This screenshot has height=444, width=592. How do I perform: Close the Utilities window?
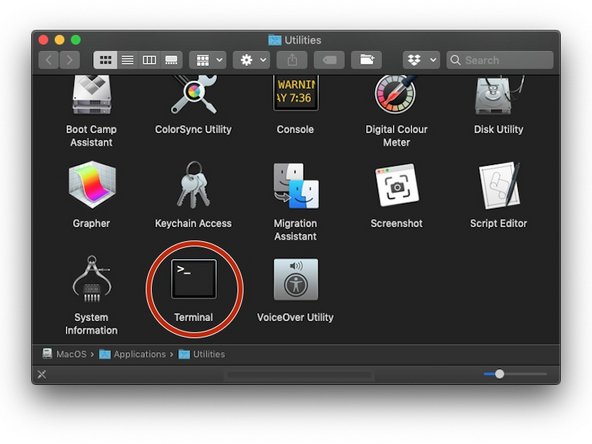[44, 40]
